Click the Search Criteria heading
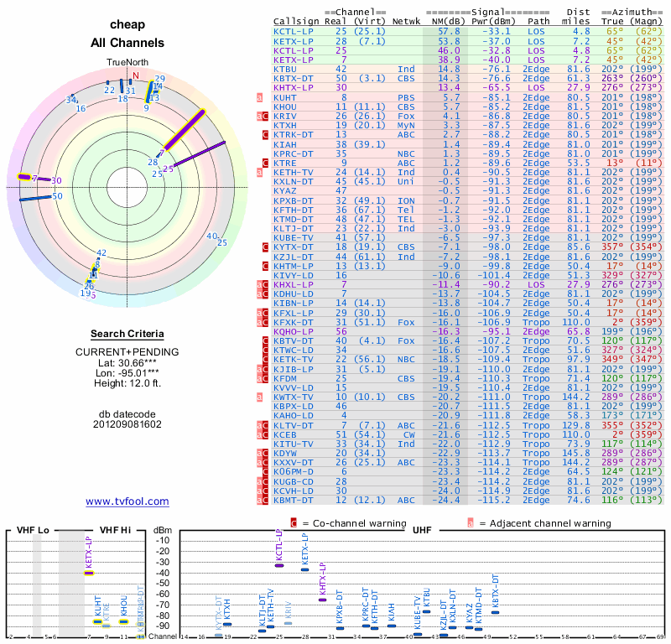 [x=127, y=334]
